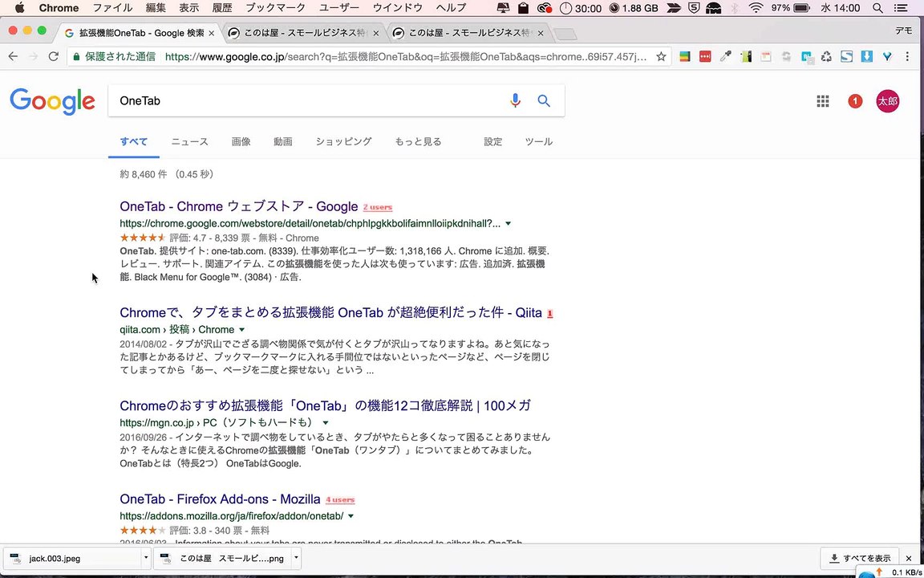Image resolution: width=924 pixels, height=578 pixels.
Task: Open the teal squares extension icon
Action: pyautogui.click(x=807, y=57)
